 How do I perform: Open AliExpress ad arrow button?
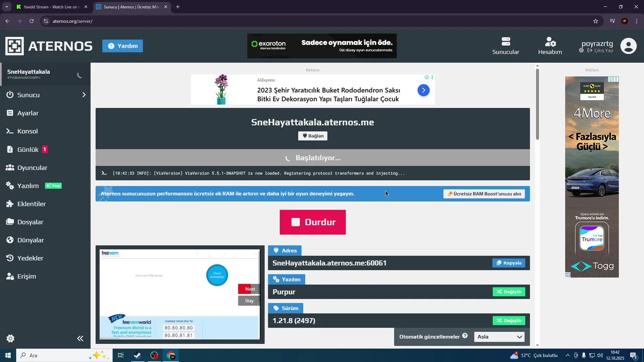coord(423,90)
